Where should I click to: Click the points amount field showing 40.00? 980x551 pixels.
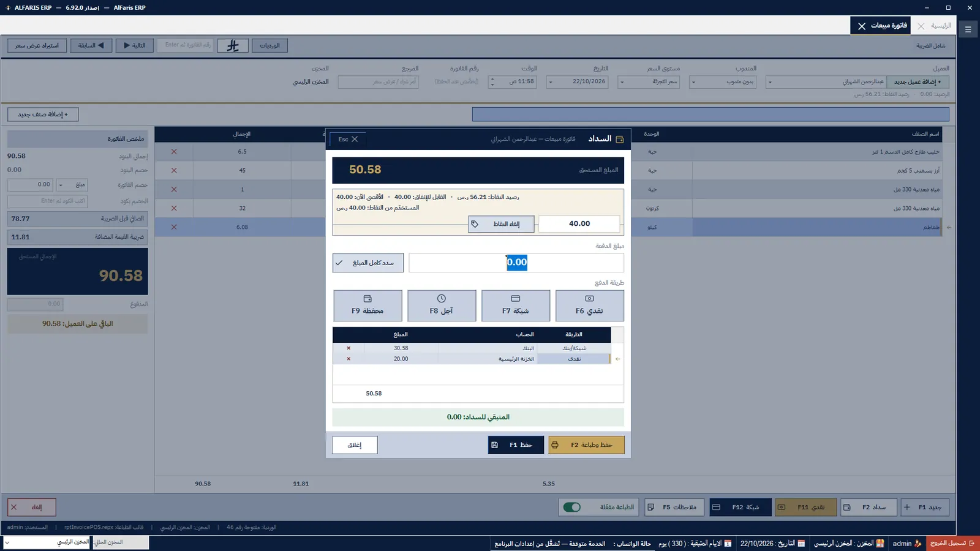click(579, 224)
